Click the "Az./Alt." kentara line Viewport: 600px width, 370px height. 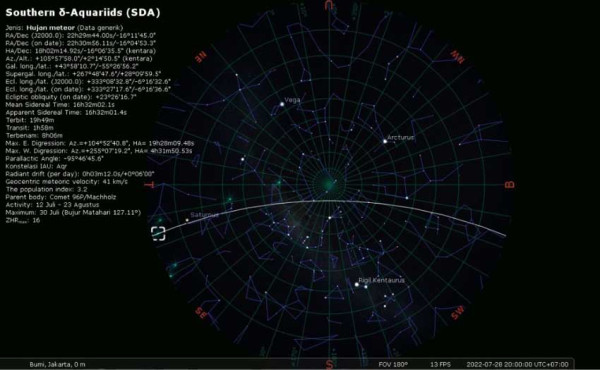[x=79, y=59]
